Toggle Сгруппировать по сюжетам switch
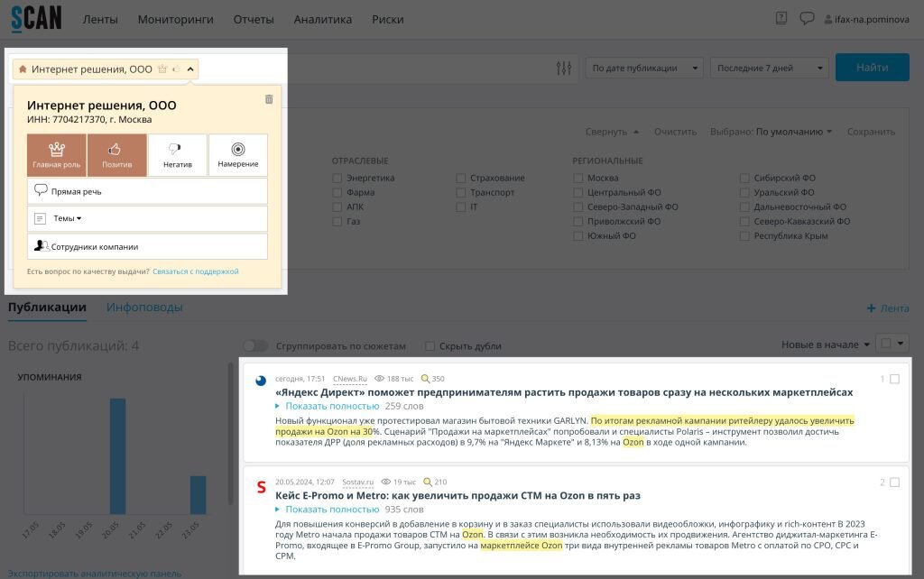 pos(255,345)
